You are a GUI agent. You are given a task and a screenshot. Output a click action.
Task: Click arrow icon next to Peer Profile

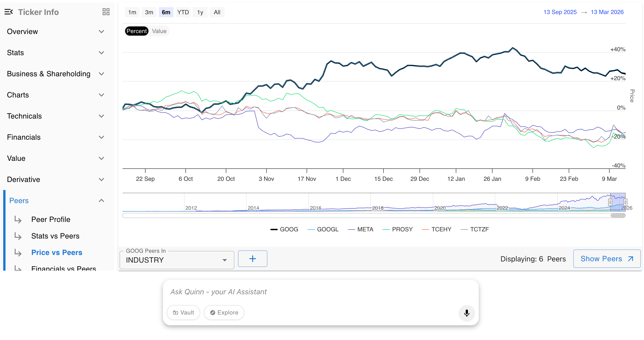click(x=18, y=219)
